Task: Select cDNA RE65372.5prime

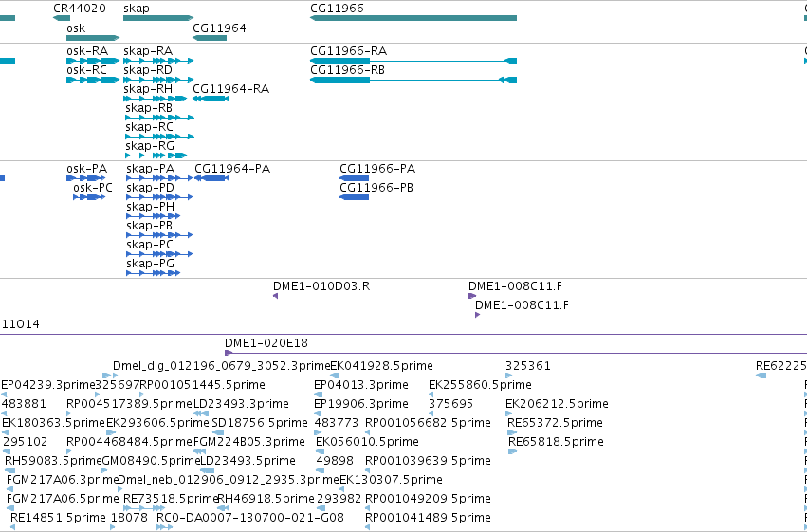Action: coord(511,432)
